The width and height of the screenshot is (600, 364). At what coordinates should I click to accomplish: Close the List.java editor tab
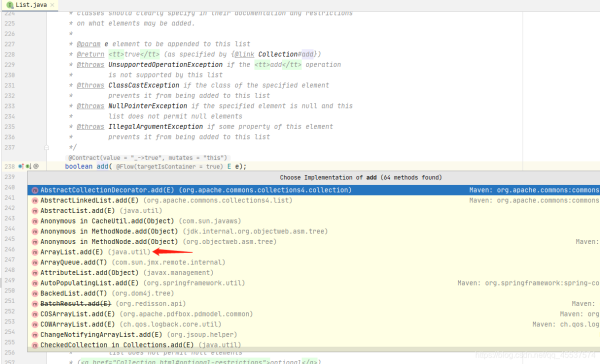(52, 5)
